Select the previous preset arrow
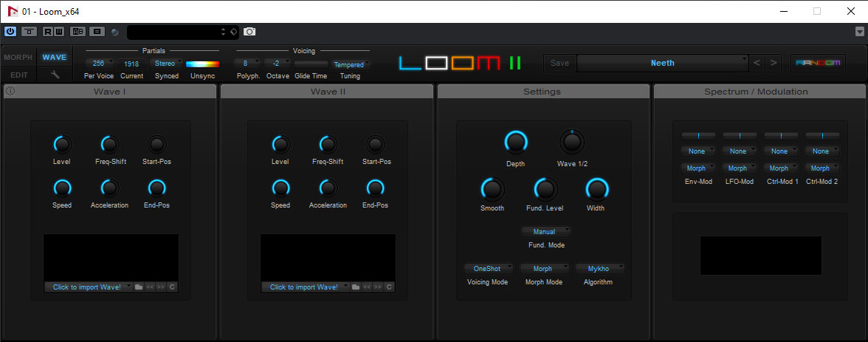This screenshot has height=342, width=868. click(x=757, y=63)
